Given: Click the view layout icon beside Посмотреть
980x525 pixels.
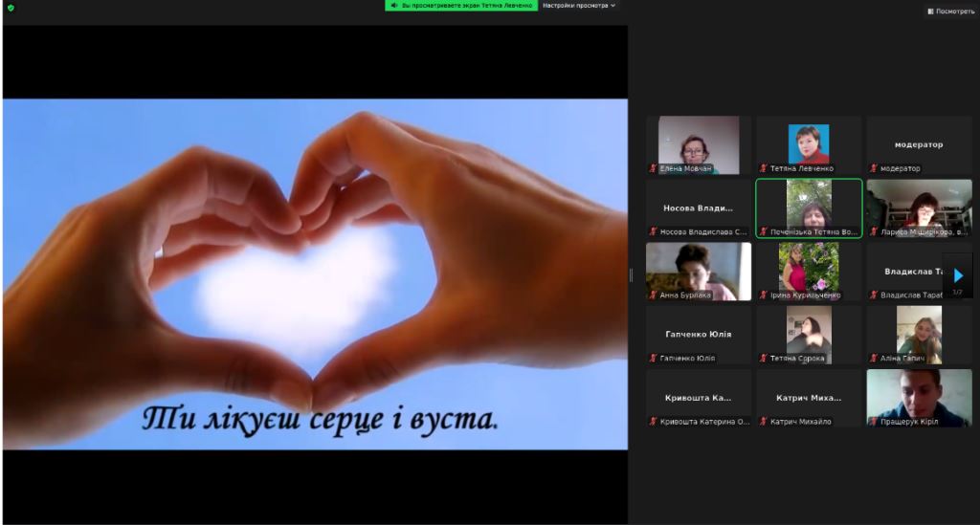Looking at the screenshot, I should pyautogui.click(x=930, y=11).
